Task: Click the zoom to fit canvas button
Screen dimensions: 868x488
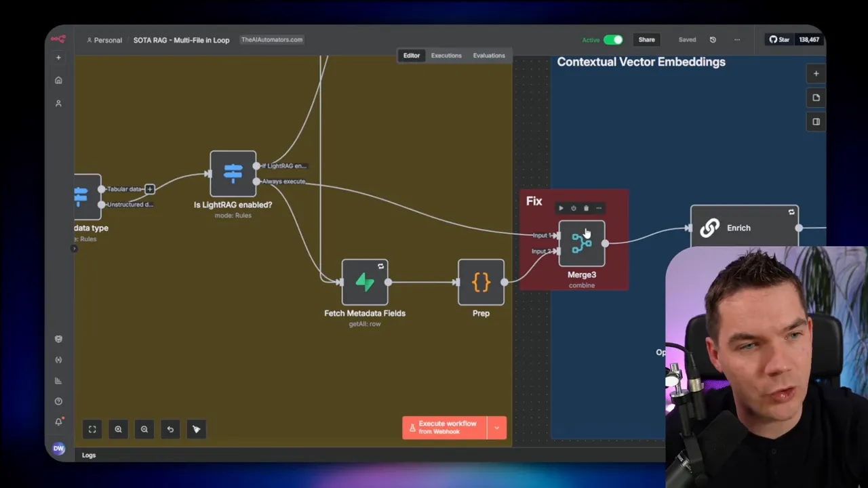Action: tap(92, 429)
